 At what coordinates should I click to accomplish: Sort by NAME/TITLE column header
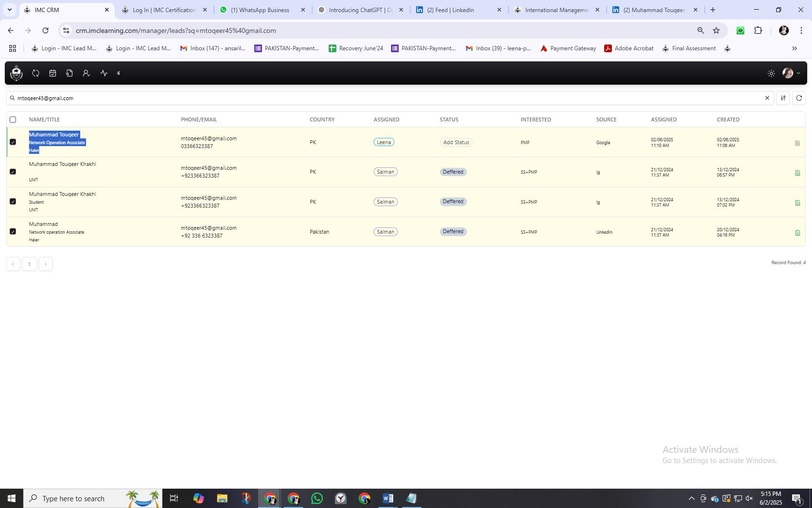pyautogui.click(x=44, y=120)
